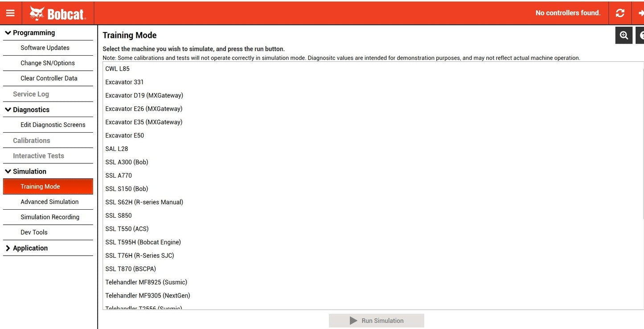Viewport: 644px width, 329px height.
Task: Open the hamburger menu icon
Action: (10, 13)
